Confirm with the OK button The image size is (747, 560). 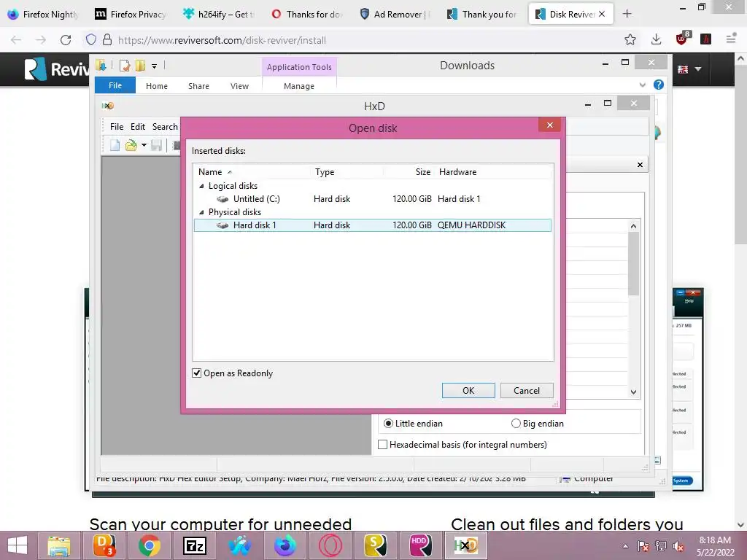coord(468,391)
